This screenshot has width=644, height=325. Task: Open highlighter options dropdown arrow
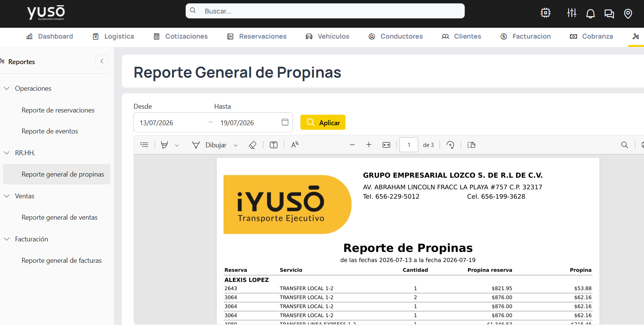(177, 145)
